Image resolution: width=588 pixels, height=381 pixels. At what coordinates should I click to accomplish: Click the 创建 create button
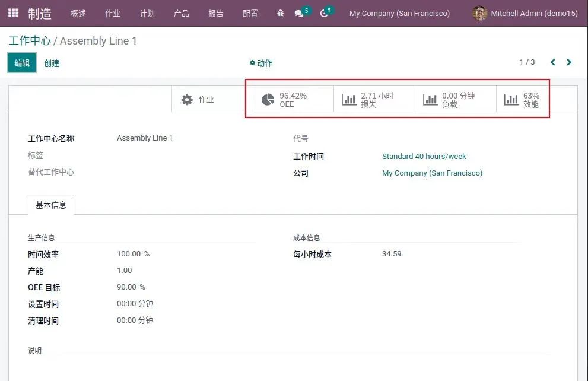pos(52,63)
